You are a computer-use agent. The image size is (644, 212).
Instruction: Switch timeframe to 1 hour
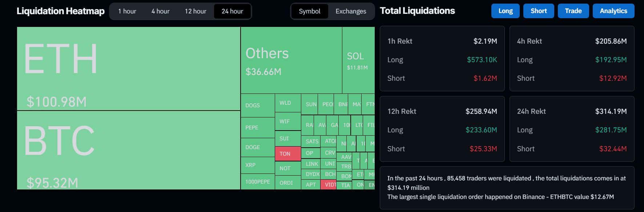click(127, 11)
